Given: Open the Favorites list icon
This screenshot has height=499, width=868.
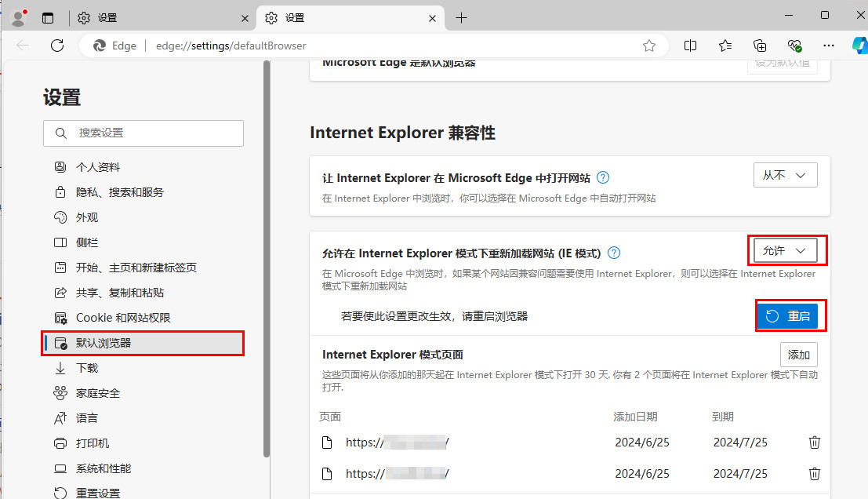Looking at the screenshot, I should tap(725, 46).
